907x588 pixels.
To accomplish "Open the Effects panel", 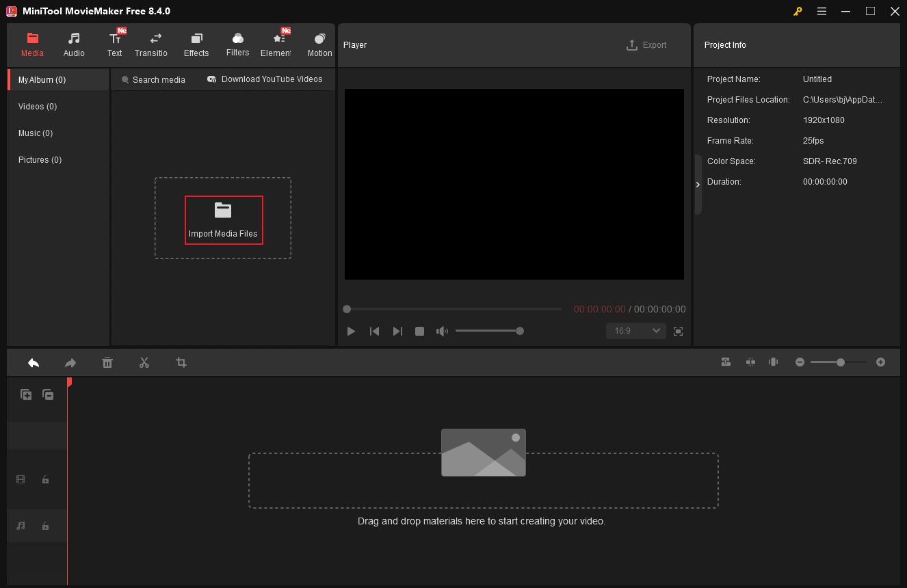I will [x=196, y=43].
